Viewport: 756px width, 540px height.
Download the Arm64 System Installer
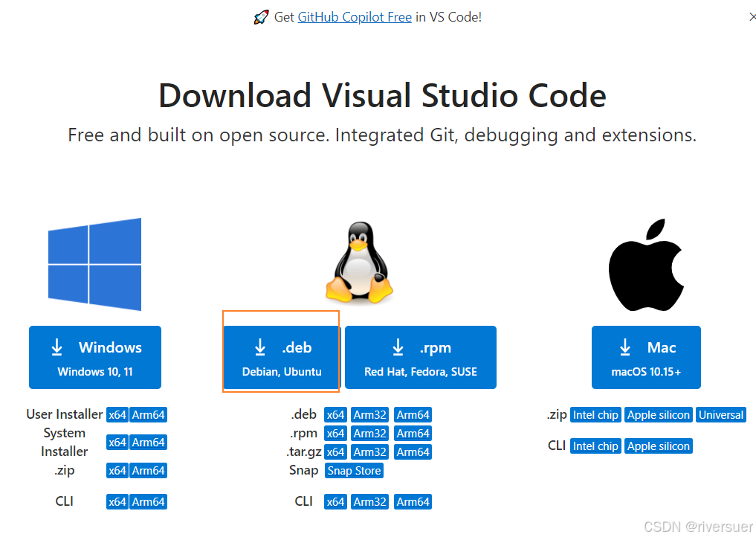(x=149, y=442)
